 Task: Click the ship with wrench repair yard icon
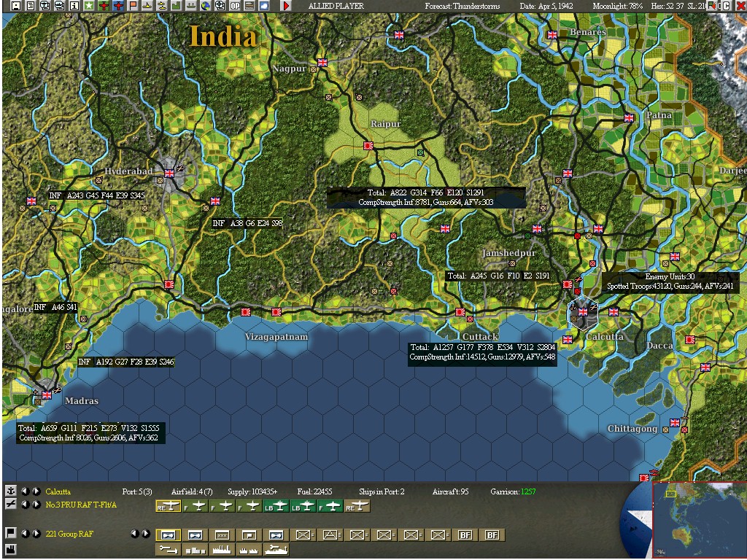(276, 550)
